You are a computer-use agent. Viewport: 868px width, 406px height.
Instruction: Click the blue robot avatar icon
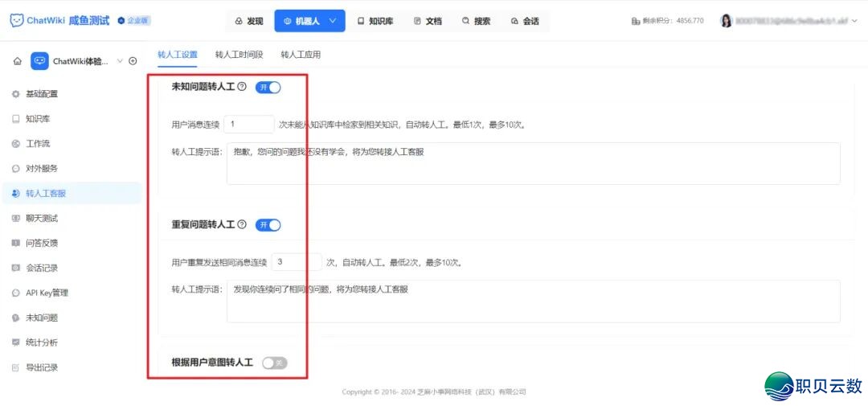40,61
